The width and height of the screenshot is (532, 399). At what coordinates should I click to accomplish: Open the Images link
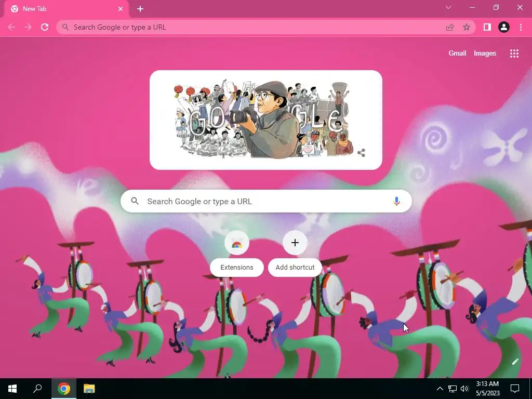pos(485,54)
